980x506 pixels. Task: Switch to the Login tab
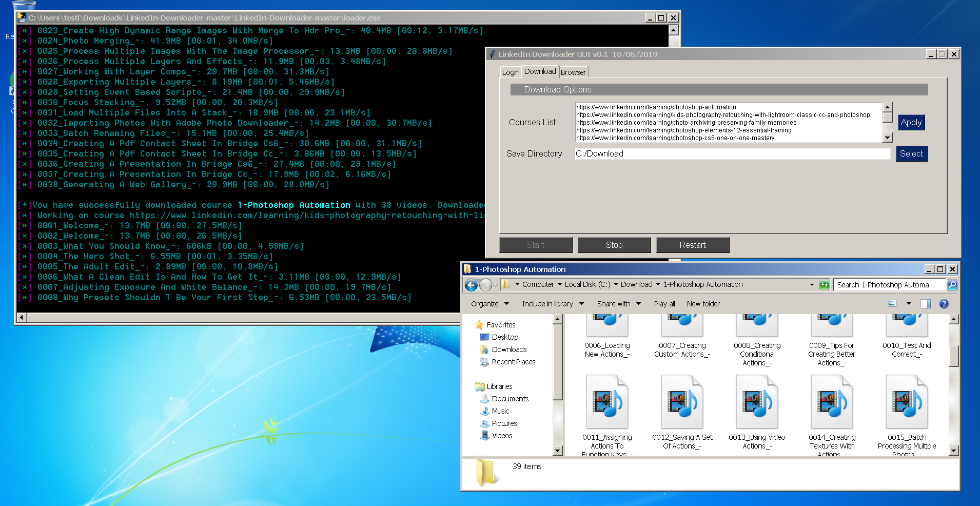point(511,72)
